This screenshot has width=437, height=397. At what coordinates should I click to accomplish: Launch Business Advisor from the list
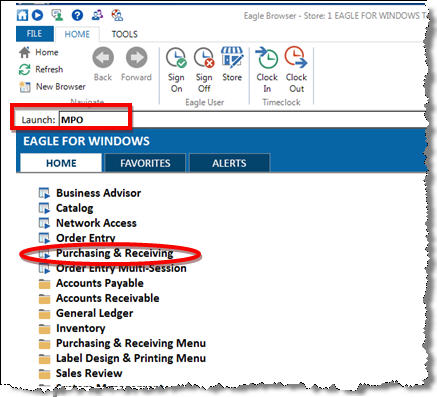coord(98,193)
